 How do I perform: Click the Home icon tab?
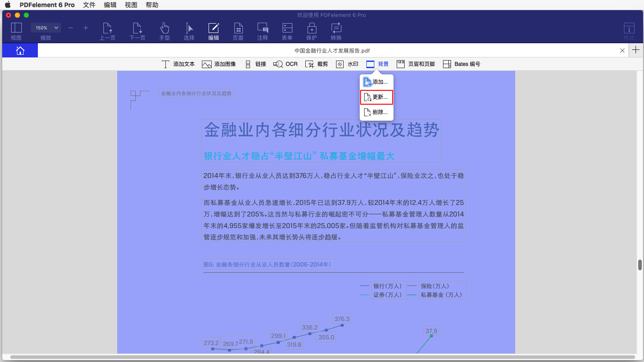pos(20,50)
